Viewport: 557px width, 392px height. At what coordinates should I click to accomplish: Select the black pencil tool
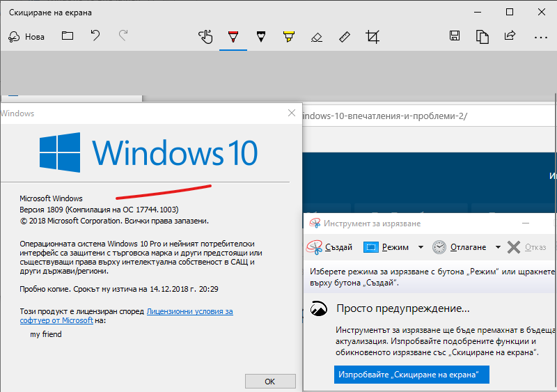click(260, 37)
